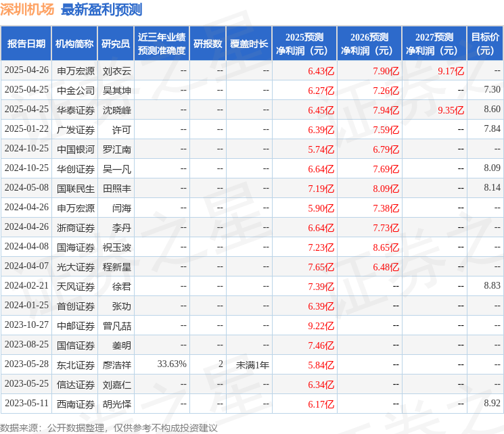
Task: Select the 国联民生 institution cell
Action: pyautogui.click(x=76, y=189)
